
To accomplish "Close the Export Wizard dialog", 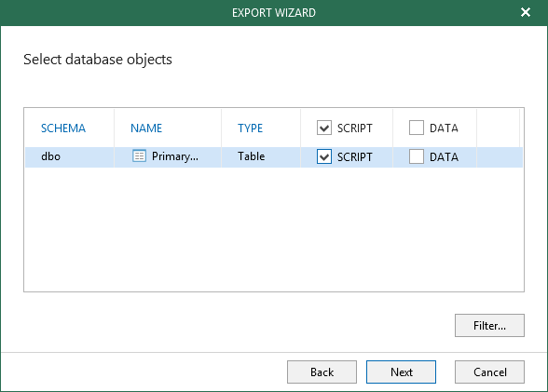I will tap(526, 12).
